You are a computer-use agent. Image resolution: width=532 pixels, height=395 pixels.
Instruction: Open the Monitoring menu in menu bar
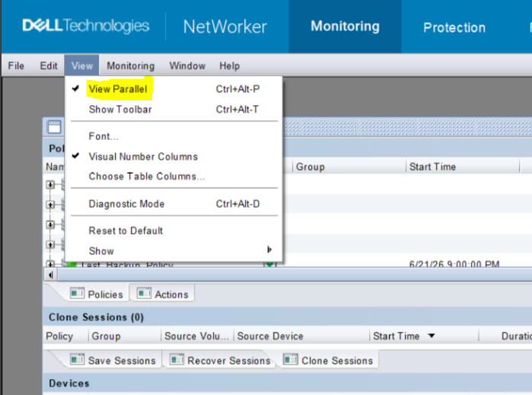pos(131,65)
